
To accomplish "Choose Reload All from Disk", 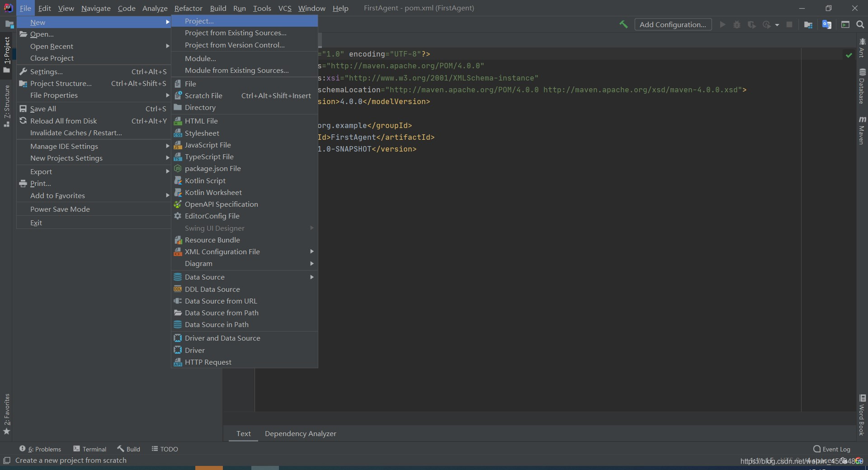I will (94, 121).
